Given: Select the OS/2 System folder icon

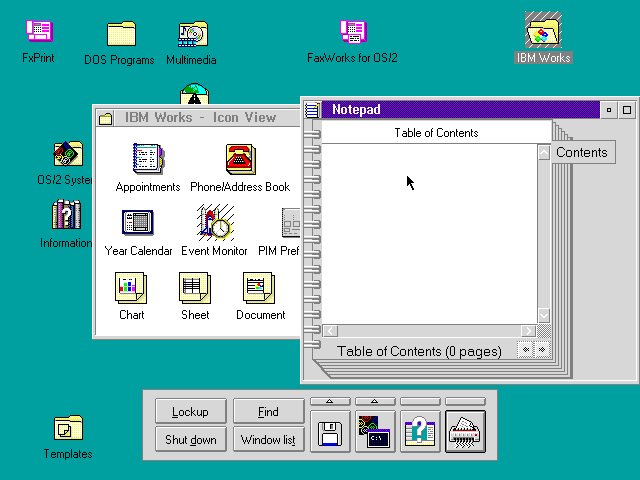Looking at the screenshot, I should [68, 153].
